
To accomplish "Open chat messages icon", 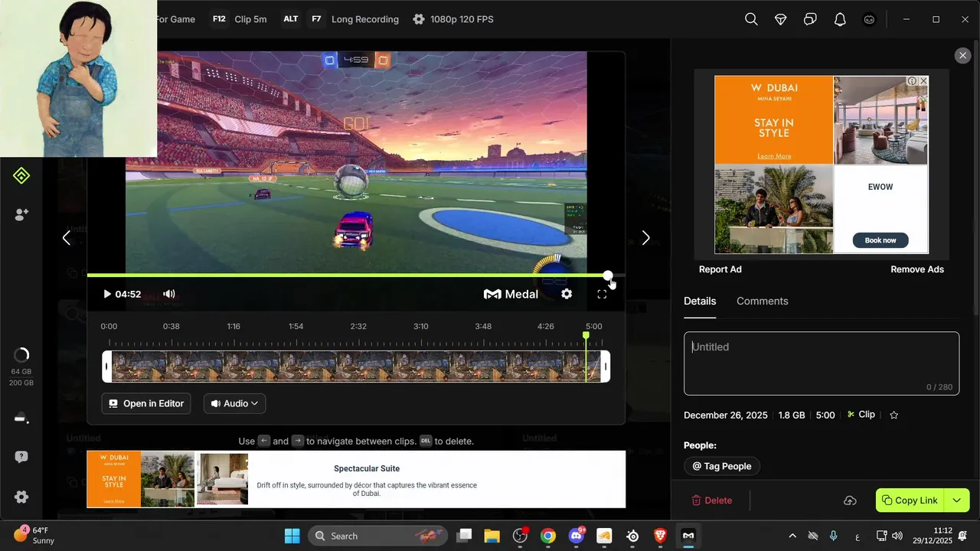I will click(810, 19).
